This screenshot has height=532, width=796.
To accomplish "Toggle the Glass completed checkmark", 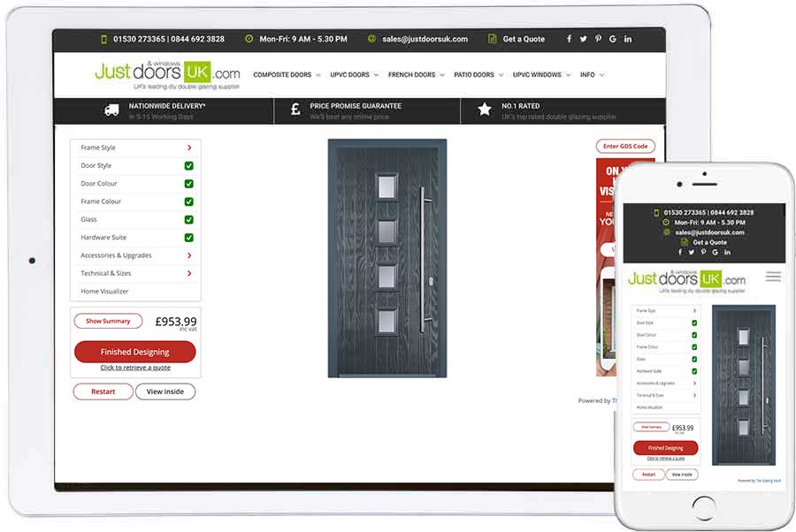I will 191,219.
